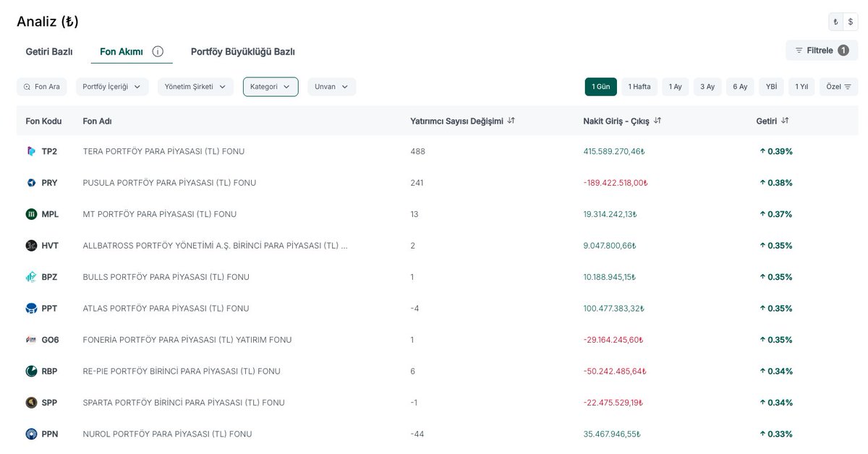
Task: Click the MPL fund logo icon
Action: click(x=31, y=214)
